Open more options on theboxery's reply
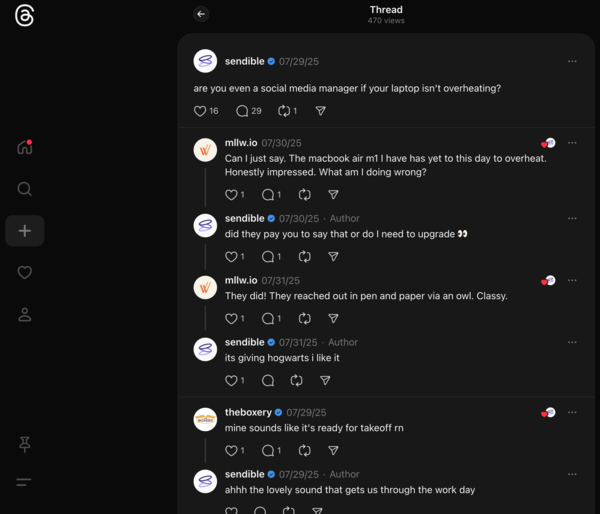Image resolution: width=600 pixels, height=514 pixels. (x=572, y=412)
